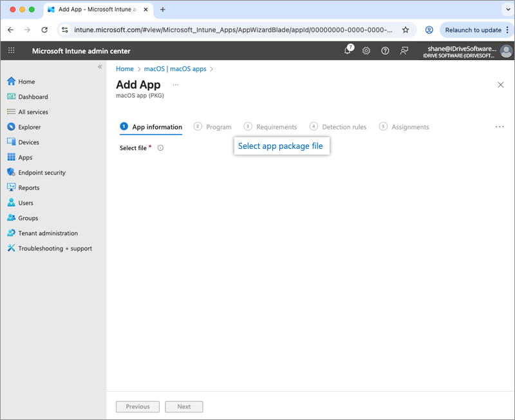Click the help question mark icon
Viewport: 515px width, 420px height.
[x=385, y=51]
